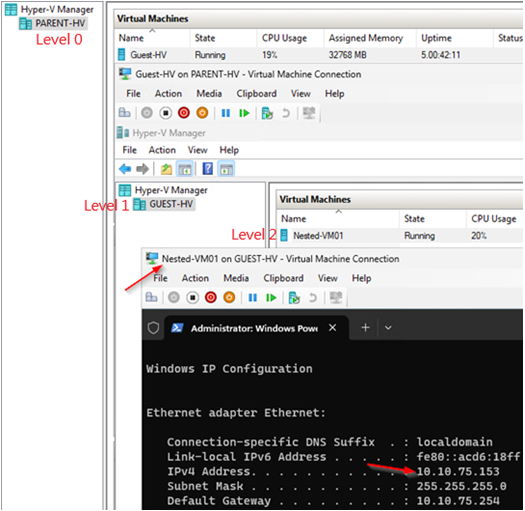Open Action menu in inner Hyper-V Manager
The height and width of the screenshot is (511, 525).
[x=162, y=150]
